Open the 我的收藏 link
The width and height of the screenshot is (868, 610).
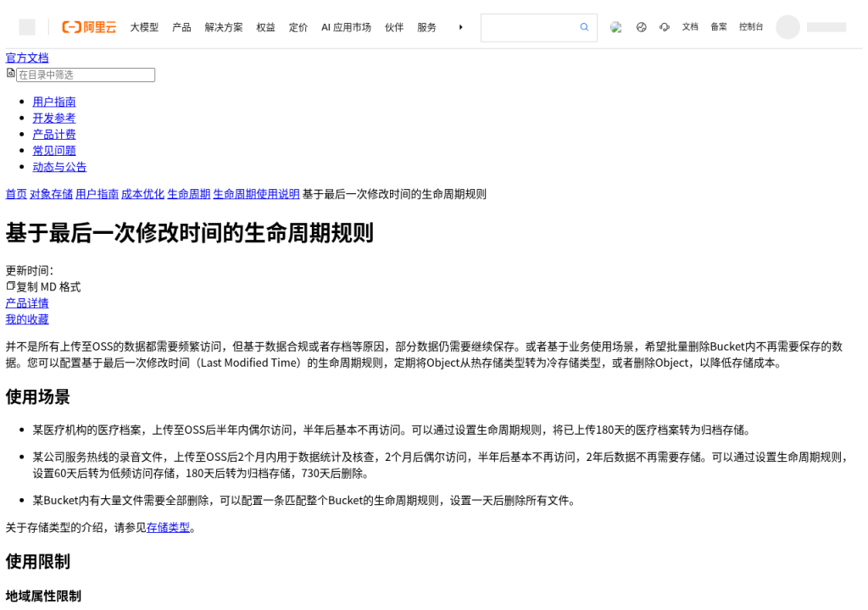pos(27,319)
